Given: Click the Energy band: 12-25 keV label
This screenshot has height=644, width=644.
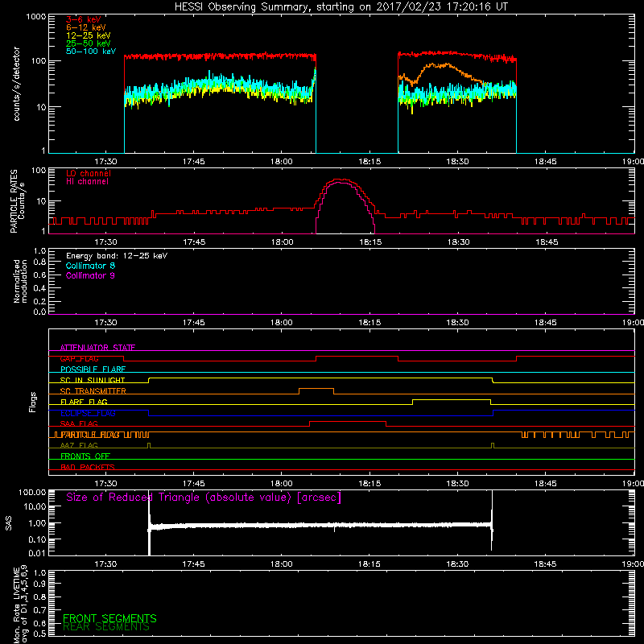Looking at the screenshot, I should click(117, 256).
